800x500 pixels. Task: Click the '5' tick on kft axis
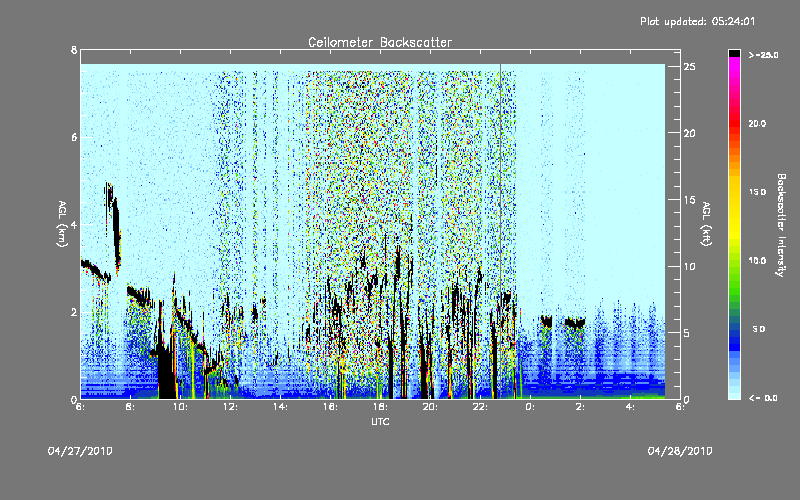coord(687,333)
